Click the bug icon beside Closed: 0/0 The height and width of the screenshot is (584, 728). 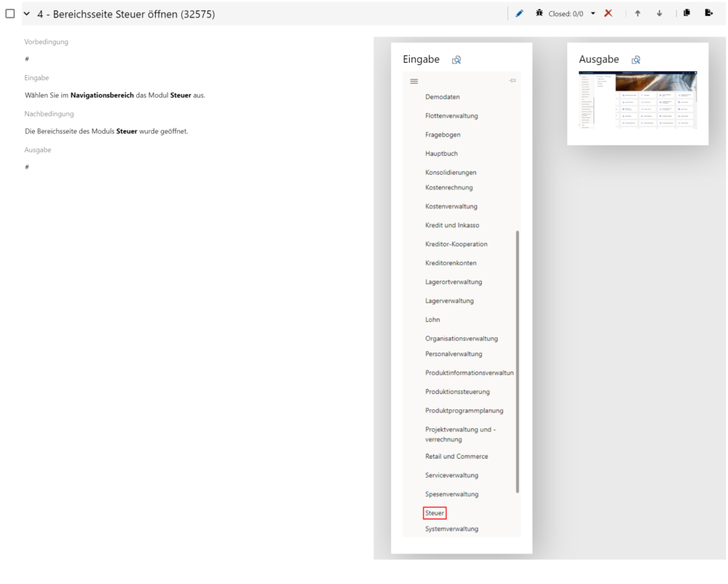pyautogui.click(x=539, y=14)
